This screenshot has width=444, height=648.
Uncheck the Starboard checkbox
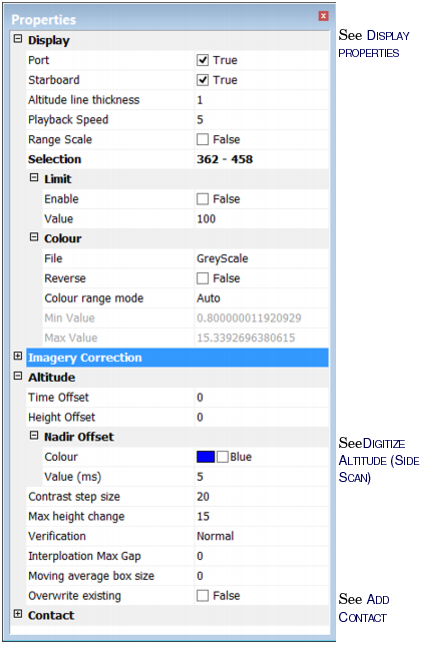pyautogui.click(x=203, y=80)
